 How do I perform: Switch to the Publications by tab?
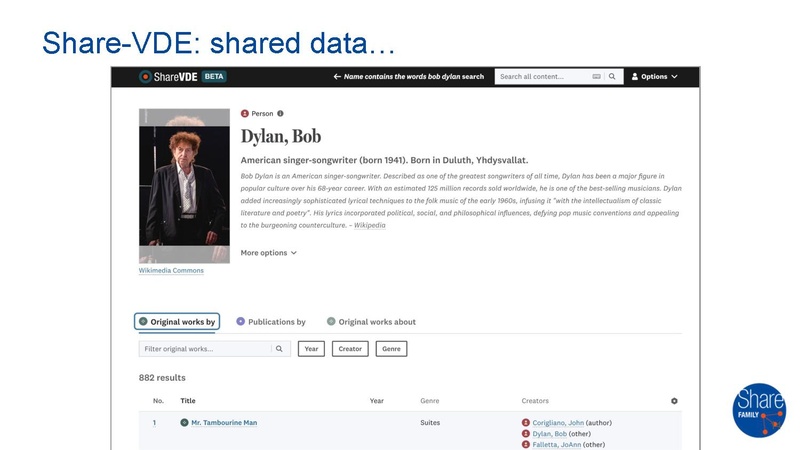pos(270,322)
